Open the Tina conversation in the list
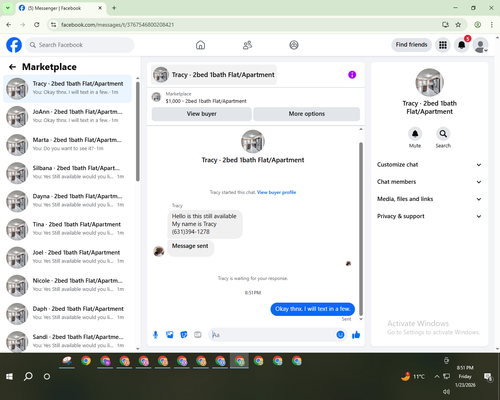 pos(67,229)
